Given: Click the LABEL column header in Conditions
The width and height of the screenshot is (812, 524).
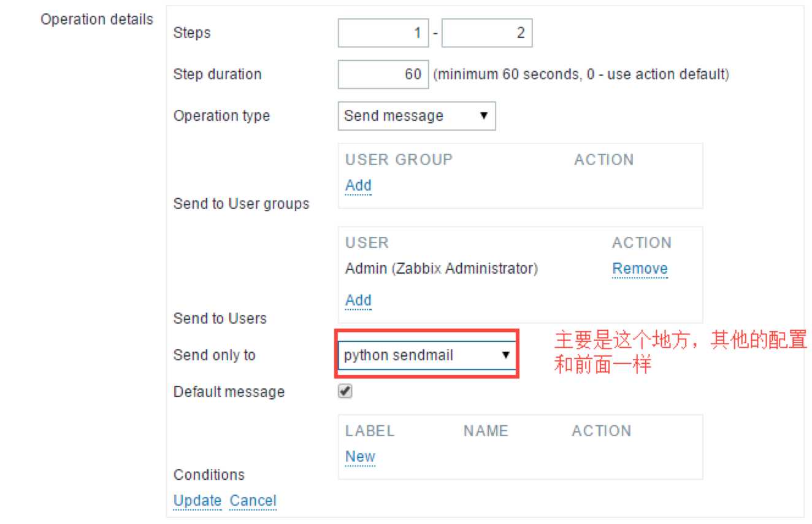Looking at the screenshot, I should pos(369,431).
